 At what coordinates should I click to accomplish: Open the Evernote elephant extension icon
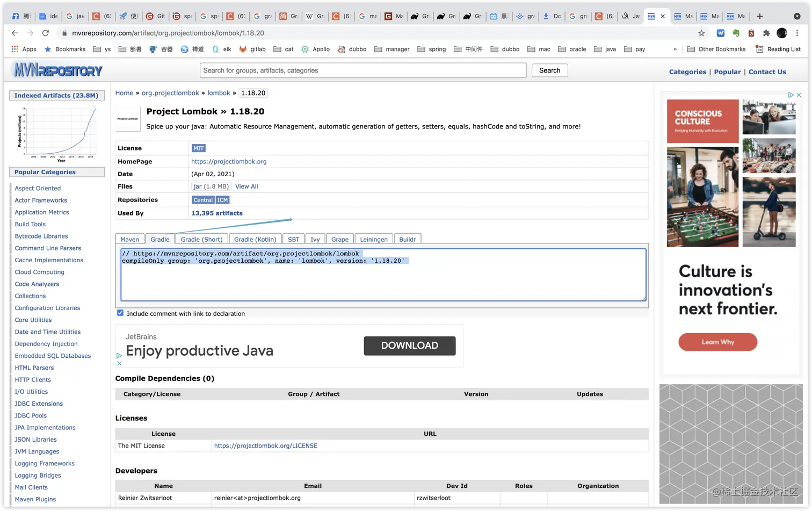tap(736, 33)
